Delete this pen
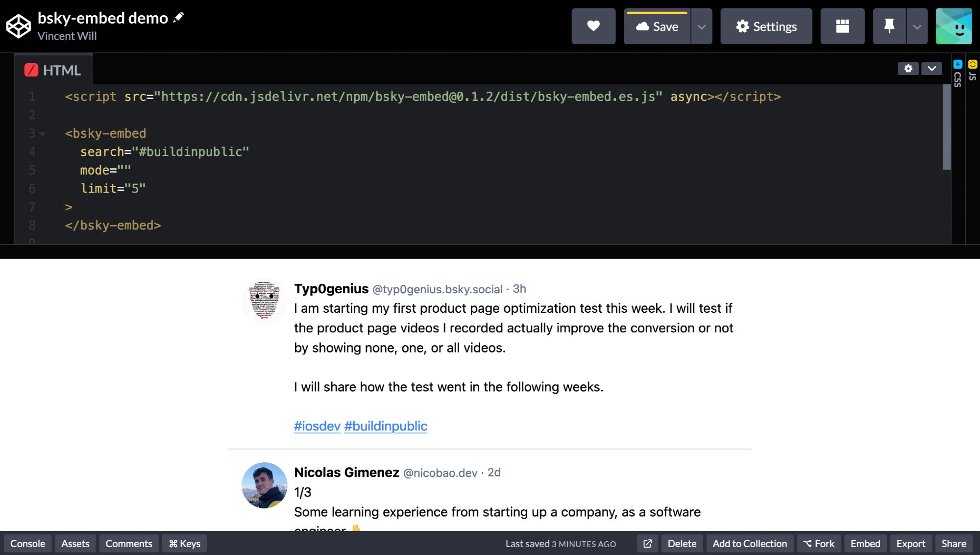This screenshot has height=555, width=980. (x=682, y=544)
